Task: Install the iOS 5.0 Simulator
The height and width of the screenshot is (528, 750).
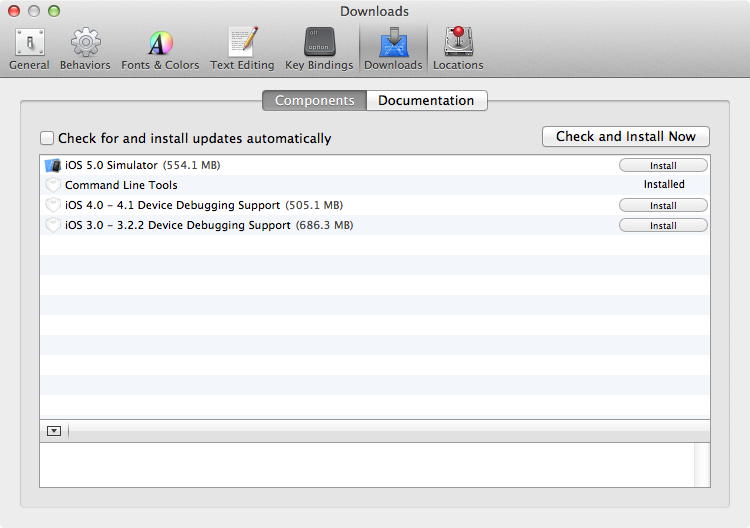Action: (x=663, y=165)
